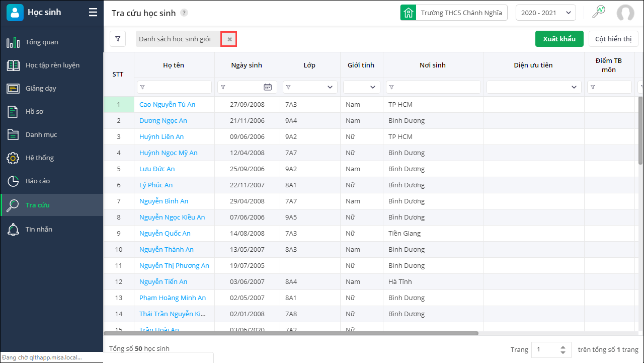Open student Cao Nguyễn Tú An
This screenshot has width=644, height=363.
pos(167,104)
